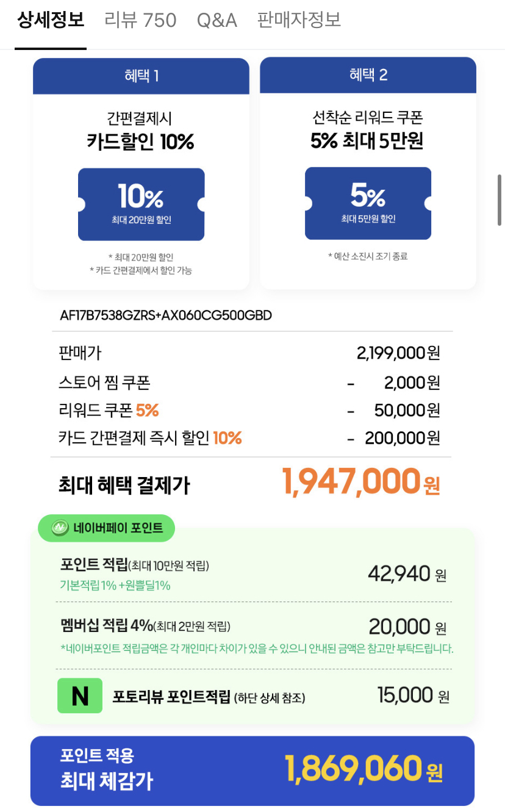Viewport: 505px width, 812px height.
Task: Open the 상세정보 tab
Action: click(x=51, y=21)
